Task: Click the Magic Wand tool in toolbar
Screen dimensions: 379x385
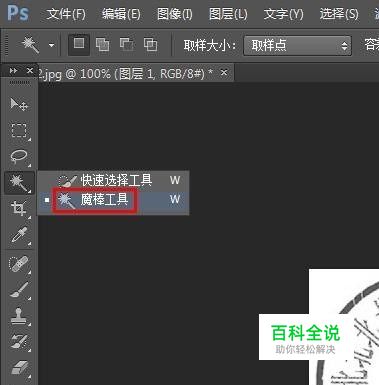Action: (x=19, y=183)
